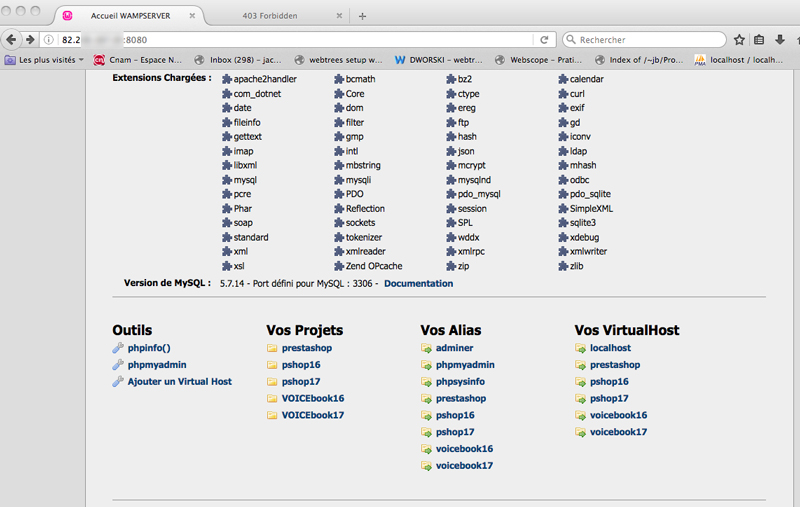This screenshot has height=507, width=800.
Task: Click the puzzle icon beside apache2handler
Action: (x=227, y=79)
